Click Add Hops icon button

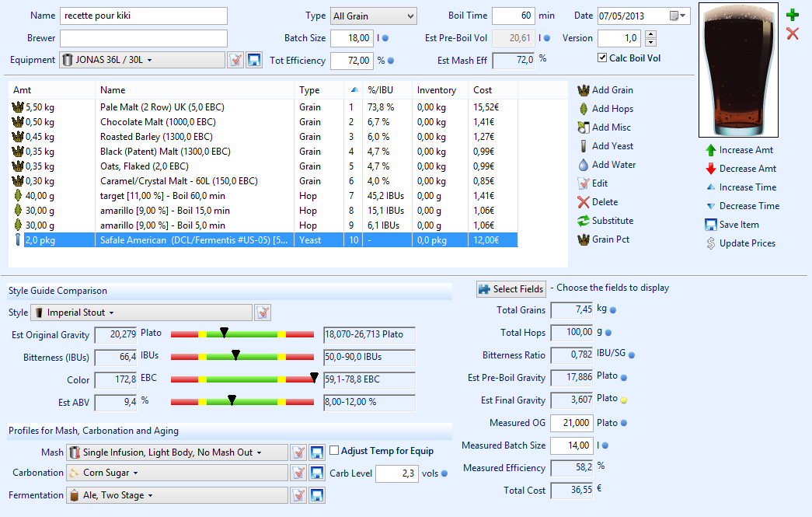(584, 109)
